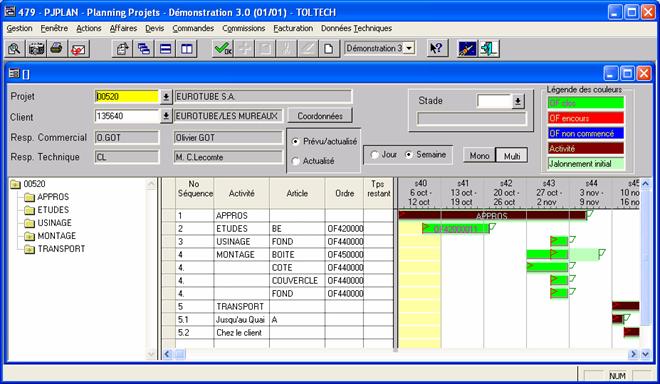Click the green checkmark OK icon

click(x=223, y=49)
